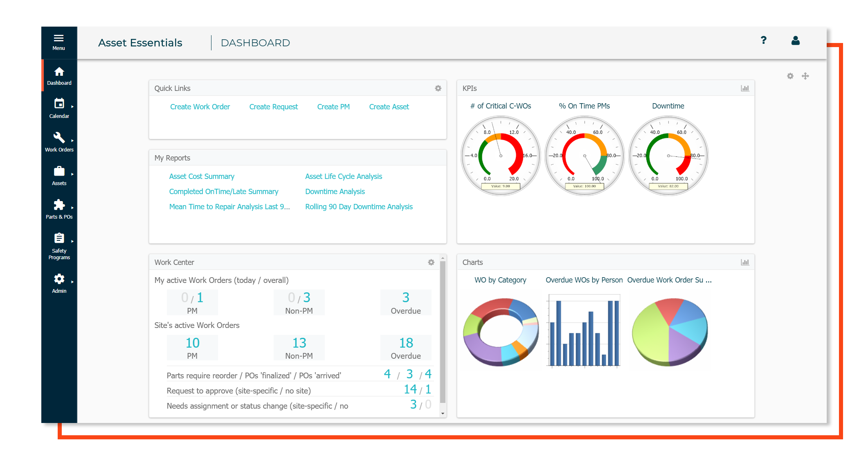
Task: Open Mean Time to Repair Analysis report
Action: [229, 207]
